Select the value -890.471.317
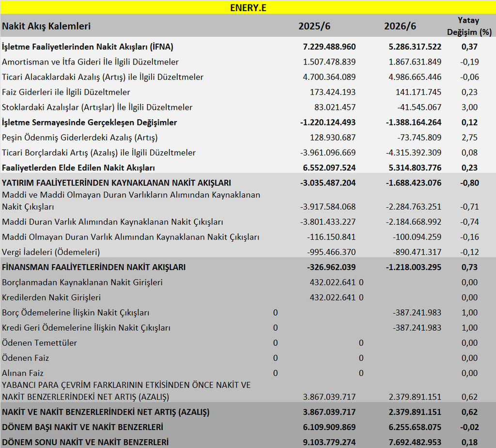Image resolution: width=496 pixels, height=448 pixels. tap(417, 252)
